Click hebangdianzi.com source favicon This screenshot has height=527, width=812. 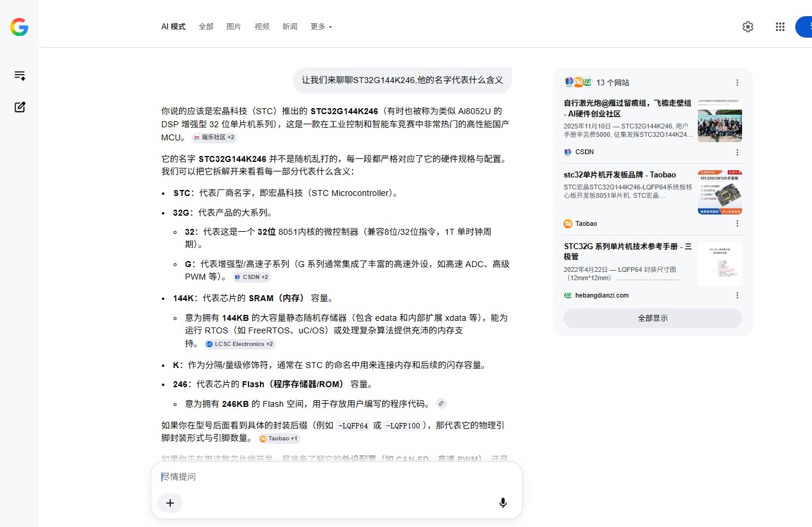pyautogui.click(x=568, y=295)
